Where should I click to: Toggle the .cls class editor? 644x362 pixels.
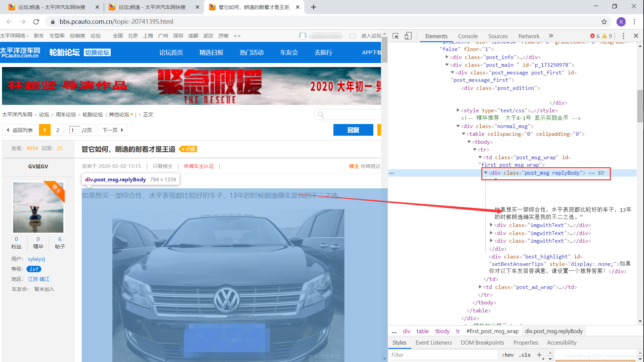(525, 355)
